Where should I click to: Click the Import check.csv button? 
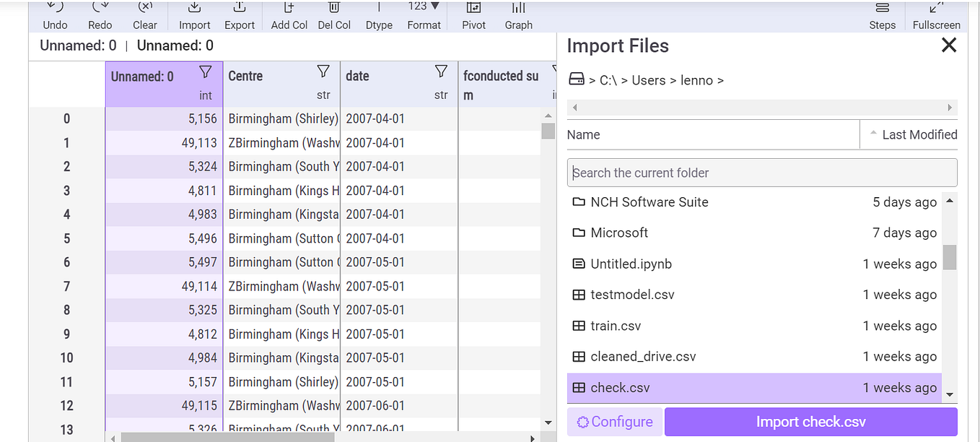pyautogui.click(x=810, y=422)
